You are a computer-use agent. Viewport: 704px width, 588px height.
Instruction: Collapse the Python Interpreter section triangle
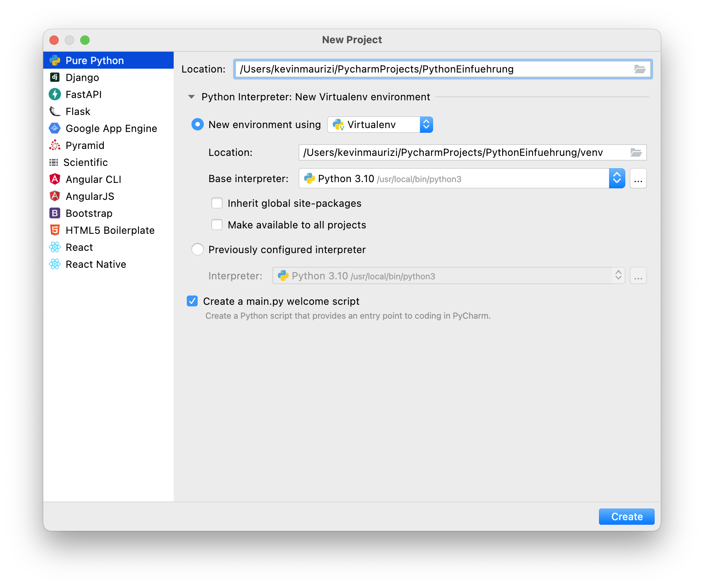coord(191,97)
